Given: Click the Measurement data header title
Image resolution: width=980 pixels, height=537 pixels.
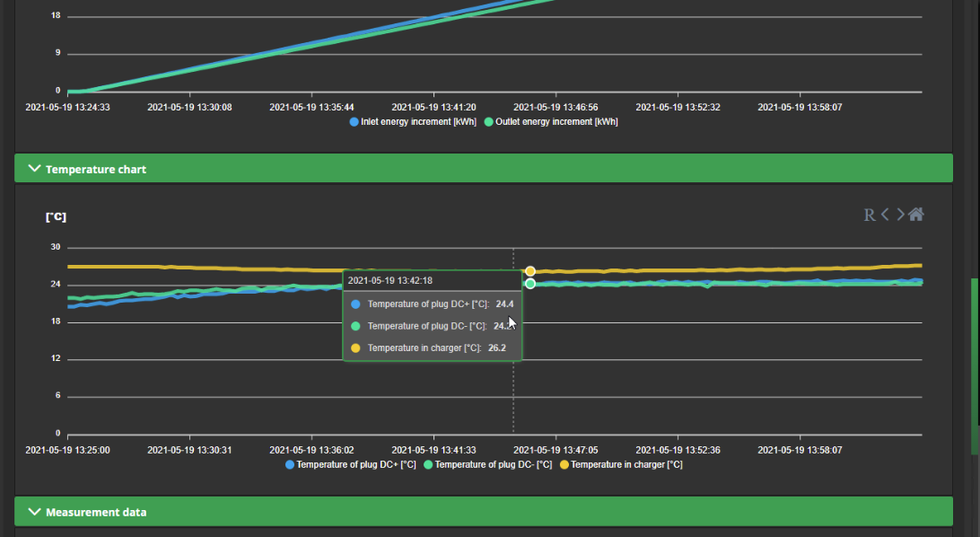Looking at the screenshot, I should tap(96, 512).
